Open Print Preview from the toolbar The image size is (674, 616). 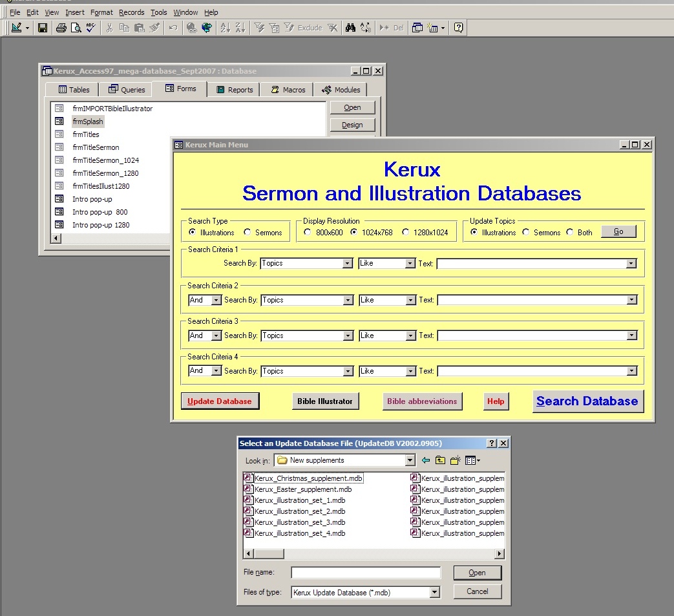click(76, 28)
